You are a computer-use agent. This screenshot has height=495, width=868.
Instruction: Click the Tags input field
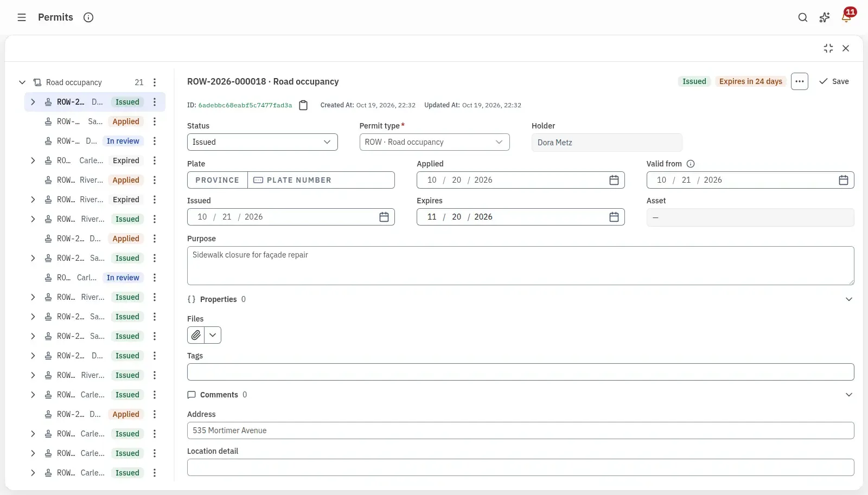click(x=521, y=372)
